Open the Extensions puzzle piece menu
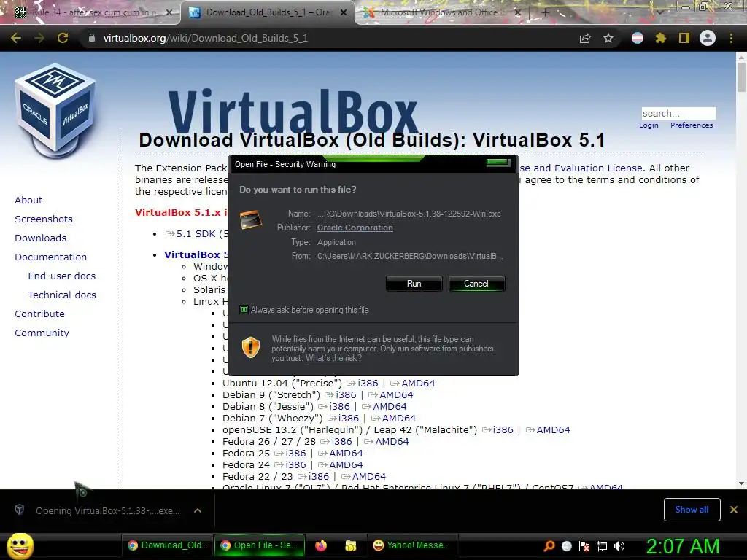Image resolution: width=747 pixels, height=560 pixels. (x=661, y=38)
